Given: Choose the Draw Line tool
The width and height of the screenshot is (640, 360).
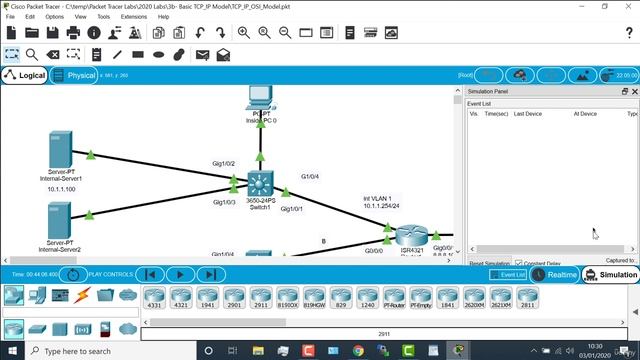Looking at the screenshot, I should [x=118, y=54].
